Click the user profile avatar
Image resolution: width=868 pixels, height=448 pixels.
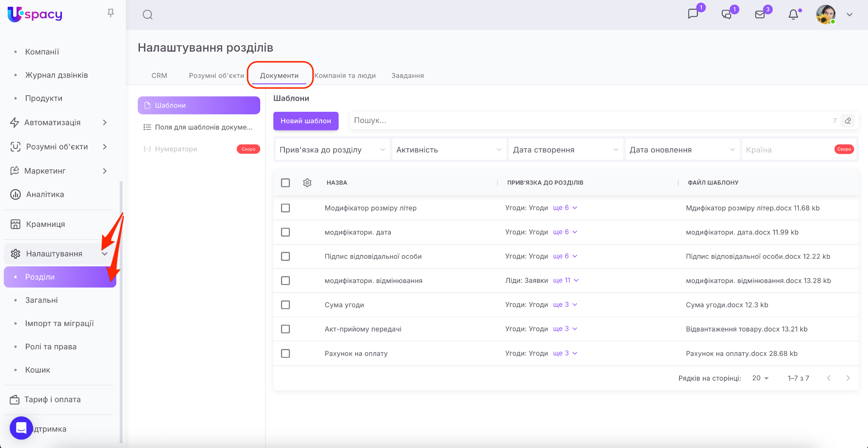(826, 15)
